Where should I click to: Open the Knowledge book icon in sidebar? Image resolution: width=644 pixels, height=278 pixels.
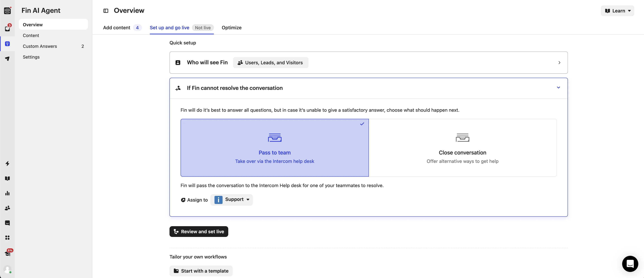(x=8, y=178)
